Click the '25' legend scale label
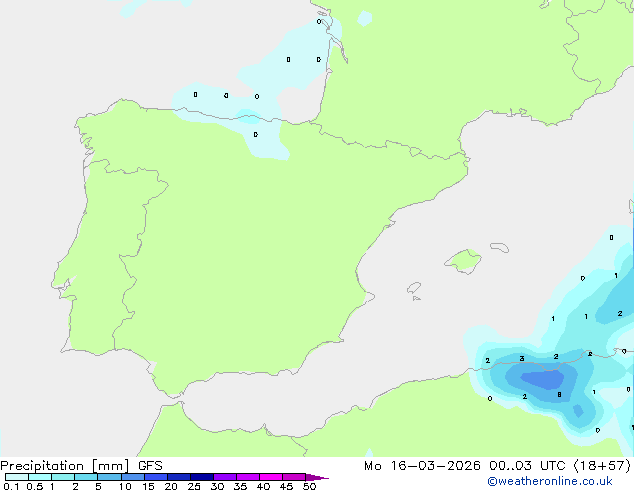The image size is (634, 490). pyautogui.click(x=194, y=486)
